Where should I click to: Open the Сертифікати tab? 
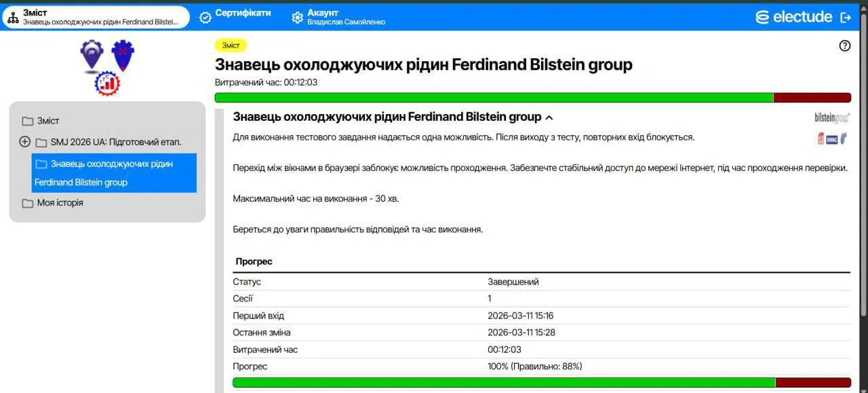243,13
